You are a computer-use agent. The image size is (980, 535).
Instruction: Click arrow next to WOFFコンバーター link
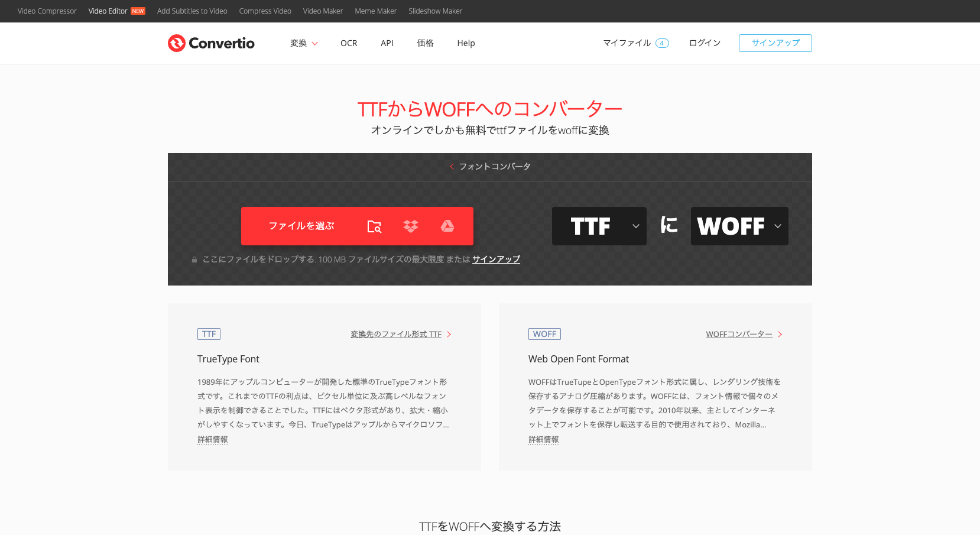pyautogui.click(x=780, y=335)
